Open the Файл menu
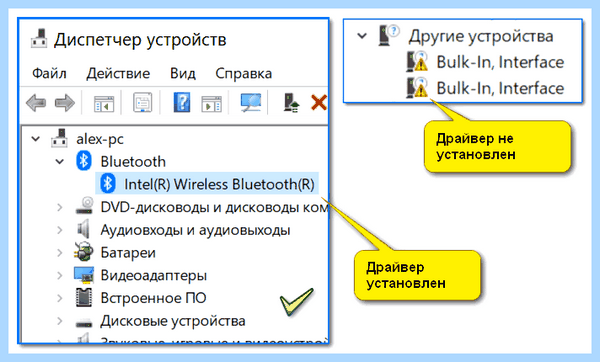This screenshot has height=362, width=600. point(49,73)
